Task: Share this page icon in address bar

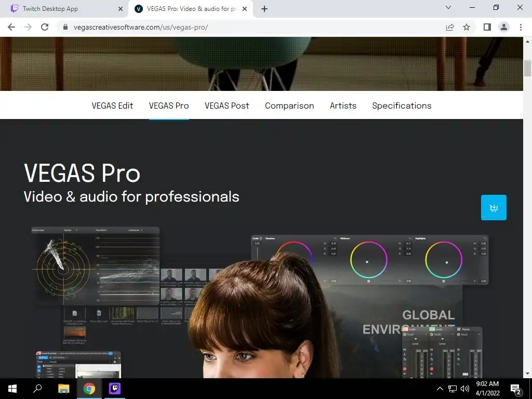Action: 450,27
